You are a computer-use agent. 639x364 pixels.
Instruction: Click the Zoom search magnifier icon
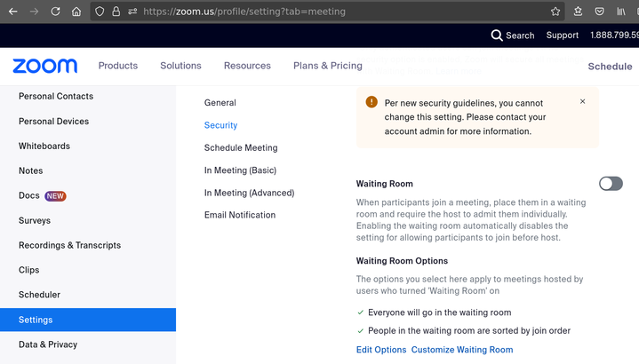(497, 36)
